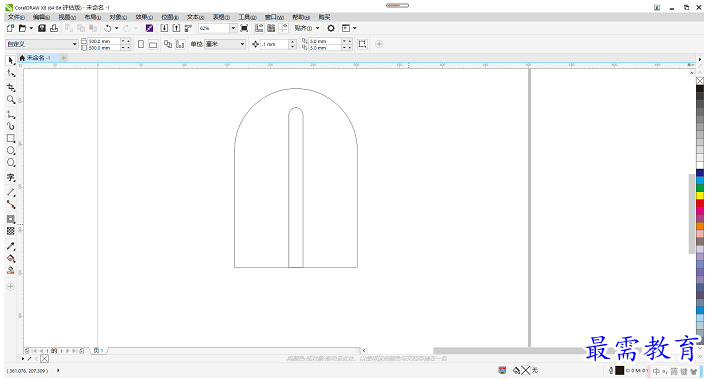Add a new document tab with plus
707x380 pixels.
[x=64, y=58]
